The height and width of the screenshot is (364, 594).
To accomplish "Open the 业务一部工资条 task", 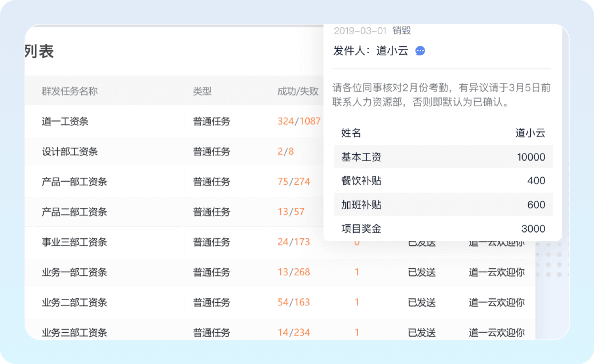I will 74,272.
